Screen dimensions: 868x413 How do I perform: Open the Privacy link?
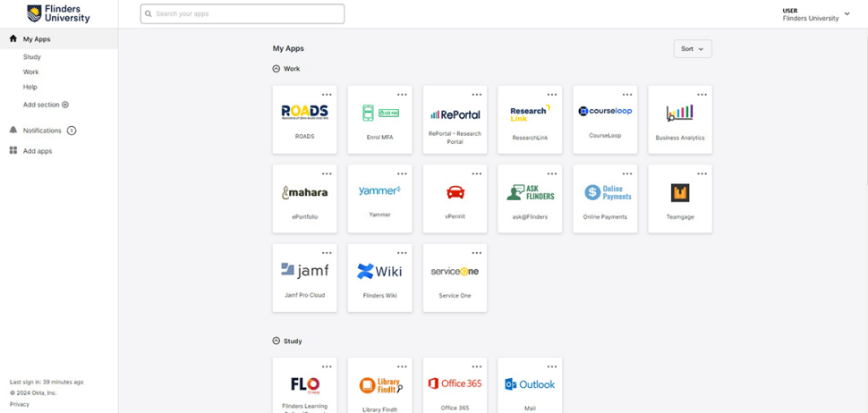point(20,404)
